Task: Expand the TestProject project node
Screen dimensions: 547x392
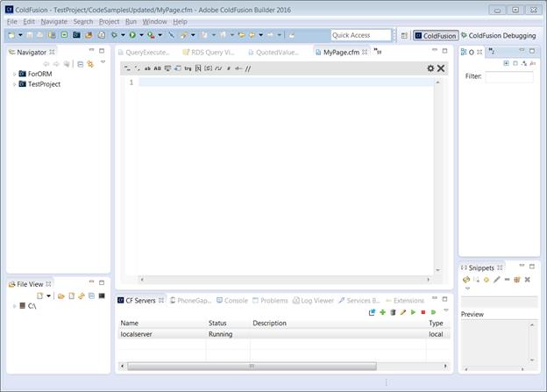Action: (x=14, y=84)
